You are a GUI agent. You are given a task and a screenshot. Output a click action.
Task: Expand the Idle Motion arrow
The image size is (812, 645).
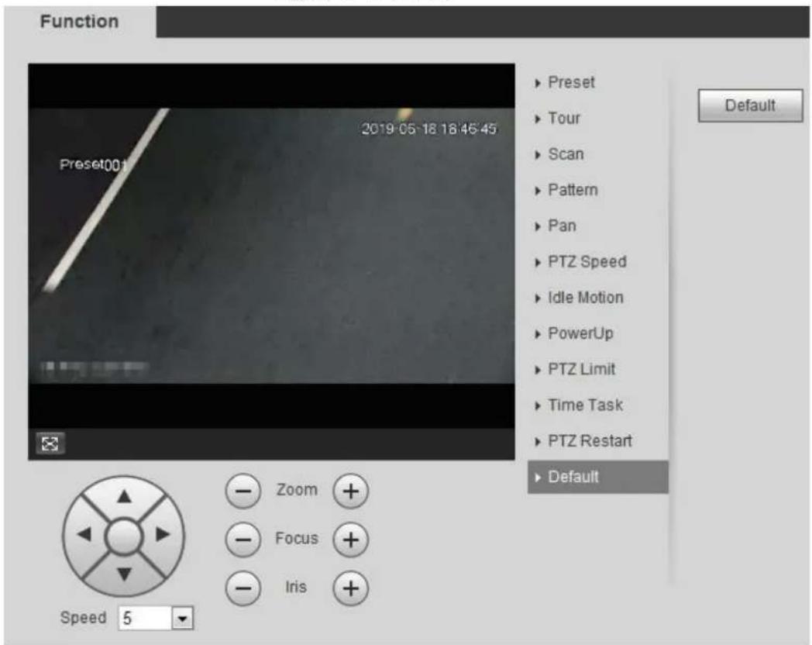coord(538,298)
